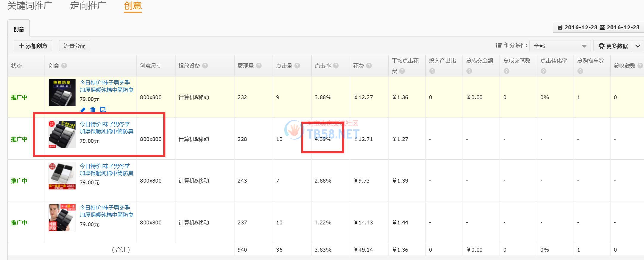
Task: Click help icon under 投入产出比 header
Action: tap(432, 71)
